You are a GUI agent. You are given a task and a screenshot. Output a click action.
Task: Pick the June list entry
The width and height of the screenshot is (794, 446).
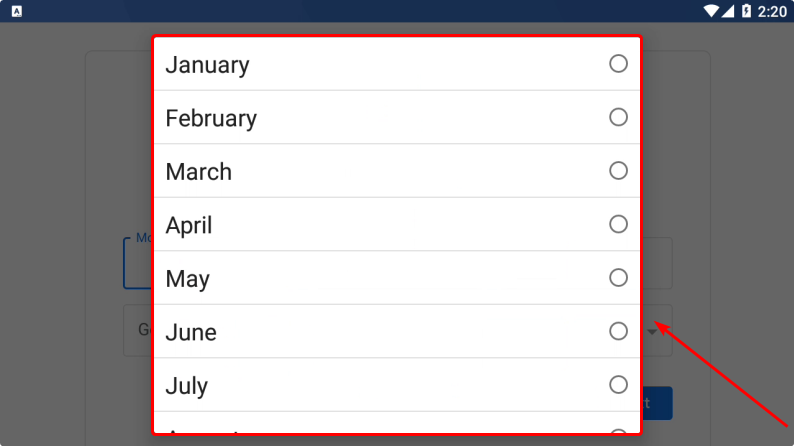click(x=191, y=332)
